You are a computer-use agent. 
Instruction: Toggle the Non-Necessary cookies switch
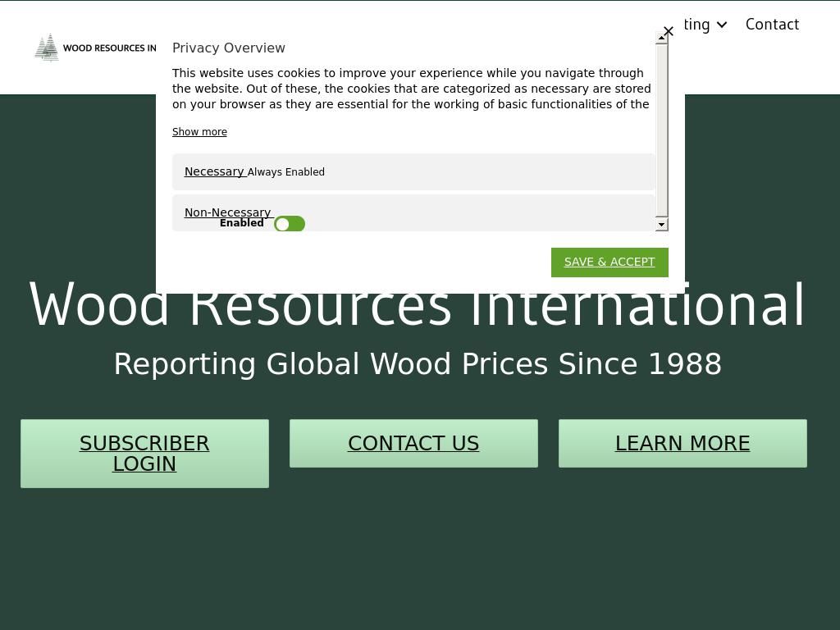(290, 224)
